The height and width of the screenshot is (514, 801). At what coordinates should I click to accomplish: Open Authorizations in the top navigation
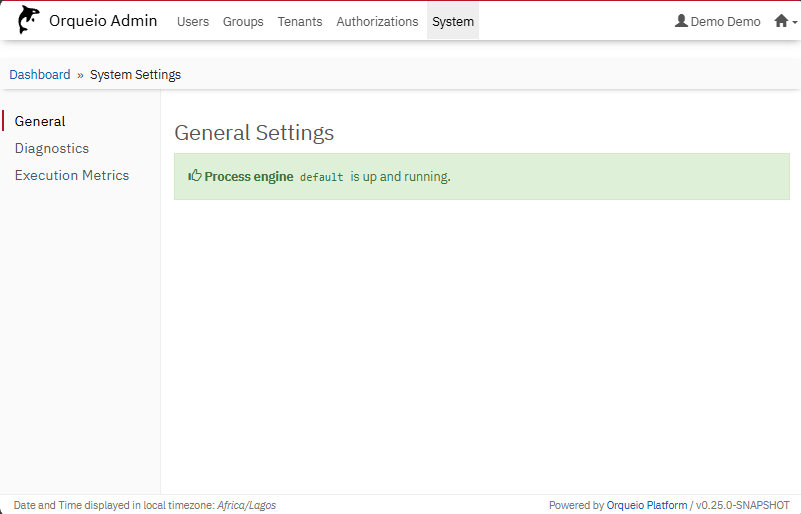[377, 21]
